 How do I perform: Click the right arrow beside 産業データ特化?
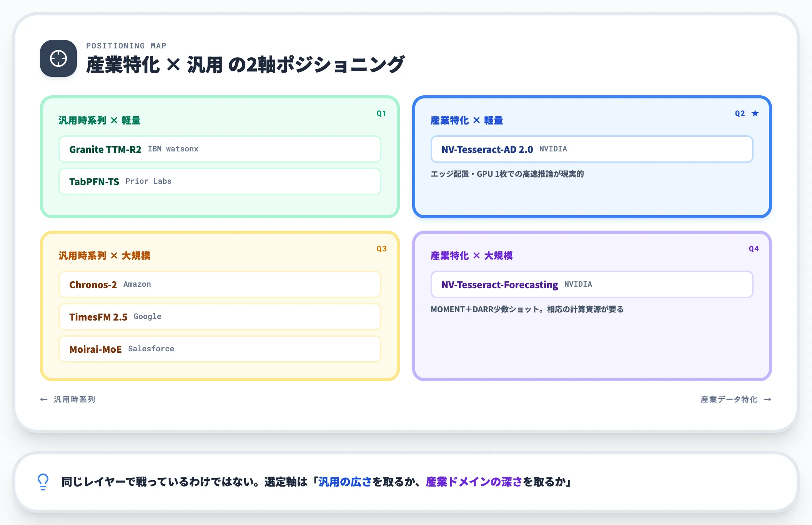(767, 400)
